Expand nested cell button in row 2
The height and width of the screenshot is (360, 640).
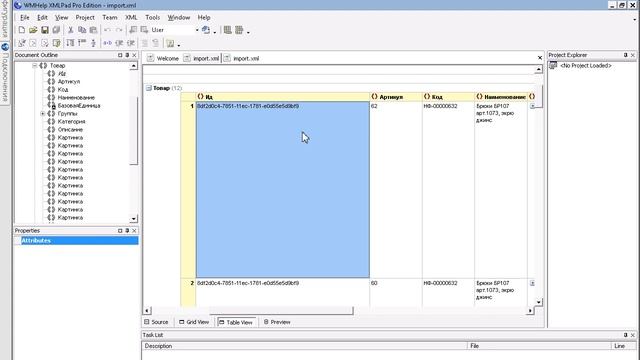532,283
